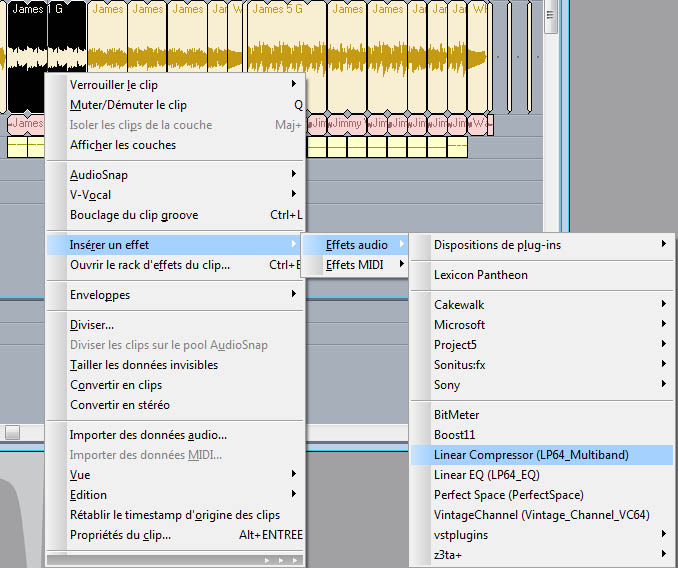Select the pink Jimmy MIDI clip
The width and height of the screenshot is (678, 568).
[x=347, y=124]
